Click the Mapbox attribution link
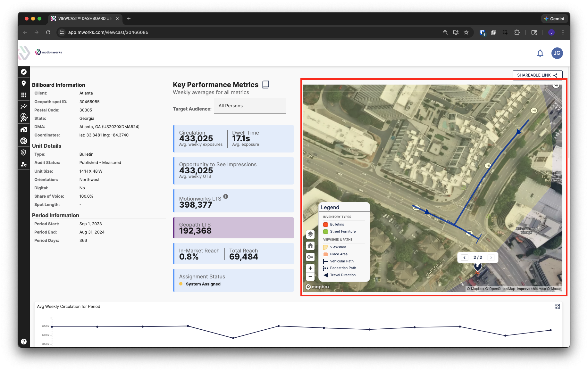The height and width of the screenshot is (371, 588). [x=475, y=289]
